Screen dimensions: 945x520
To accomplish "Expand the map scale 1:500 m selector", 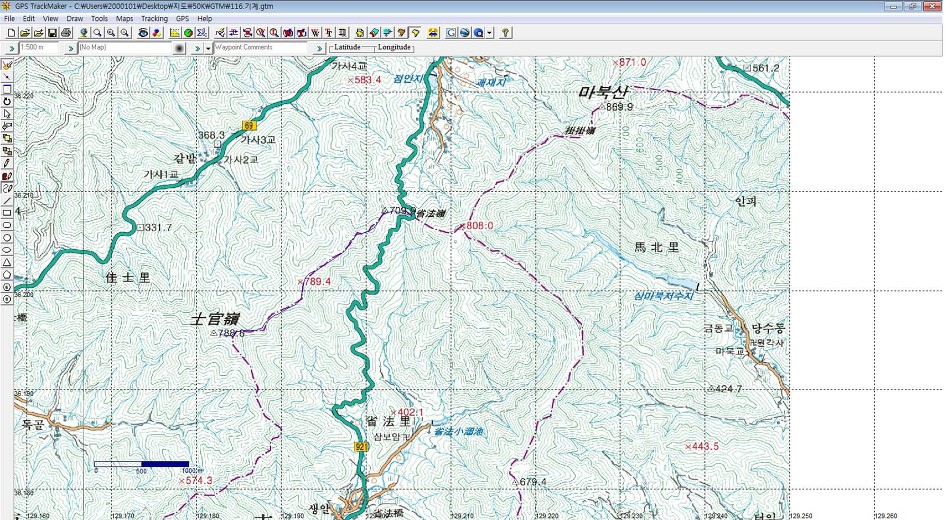I will pos(42,48).
